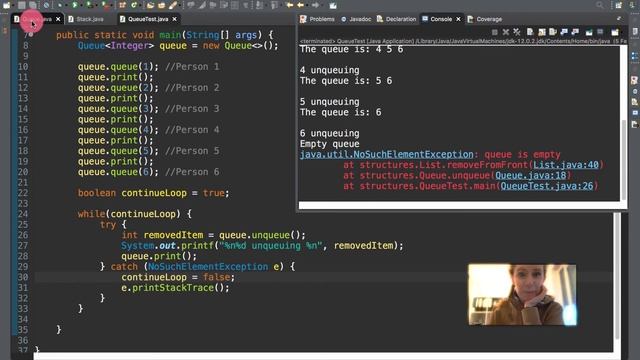This screenshot has width=640, height=360.
Task: Click the Quick Access search magnifier
Action: click(600, 5)
